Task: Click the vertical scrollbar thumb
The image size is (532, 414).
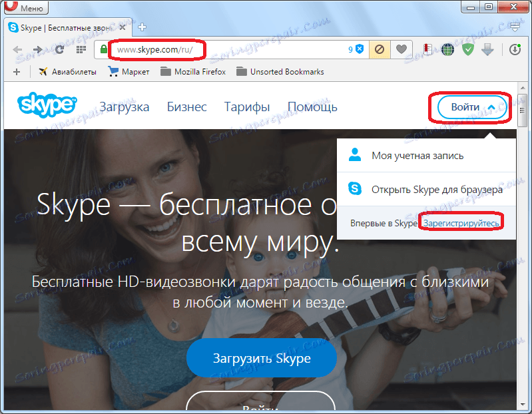Action: (x=522, y=110)
